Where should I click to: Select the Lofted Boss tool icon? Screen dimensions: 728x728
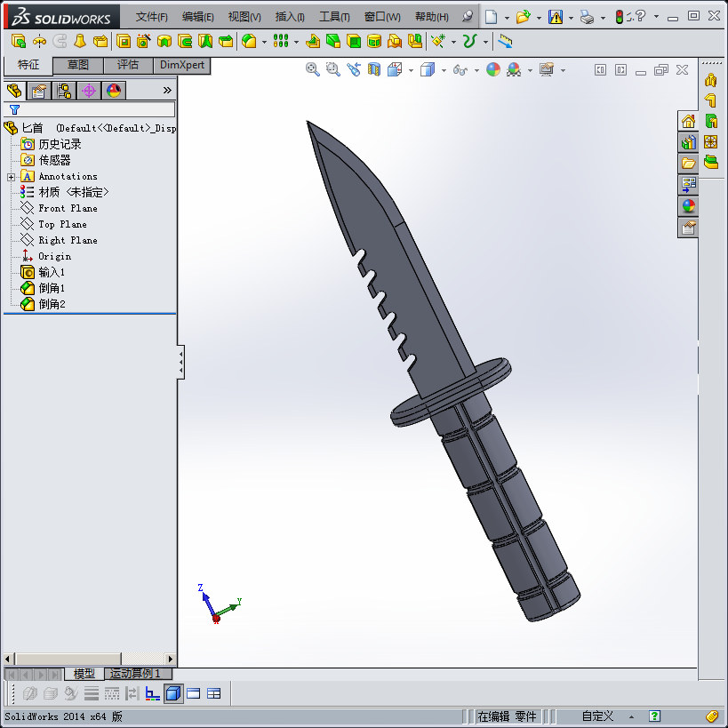tap(80, 41)
